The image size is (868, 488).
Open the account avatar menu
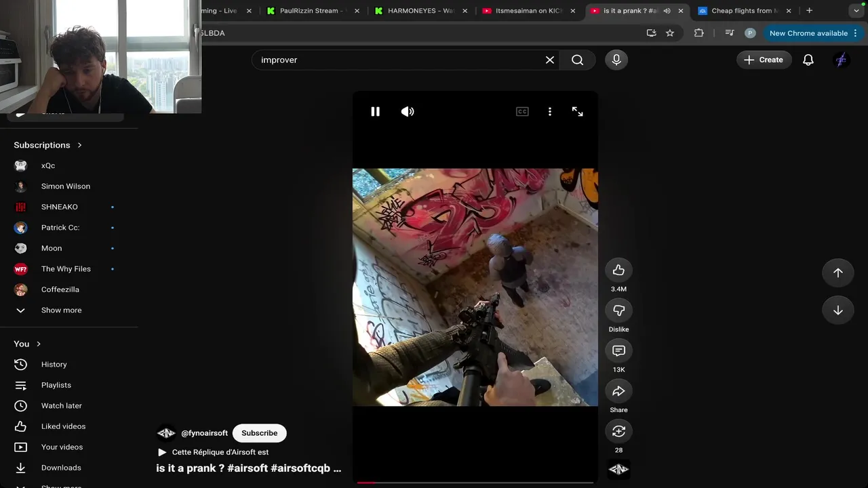pyautogui.click(x=841, y=60)
